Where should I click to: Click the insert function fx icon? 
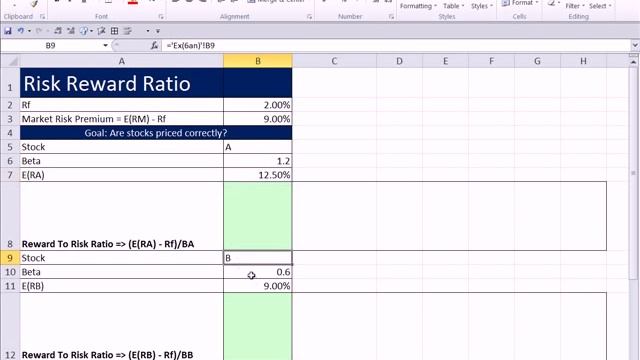154,45
